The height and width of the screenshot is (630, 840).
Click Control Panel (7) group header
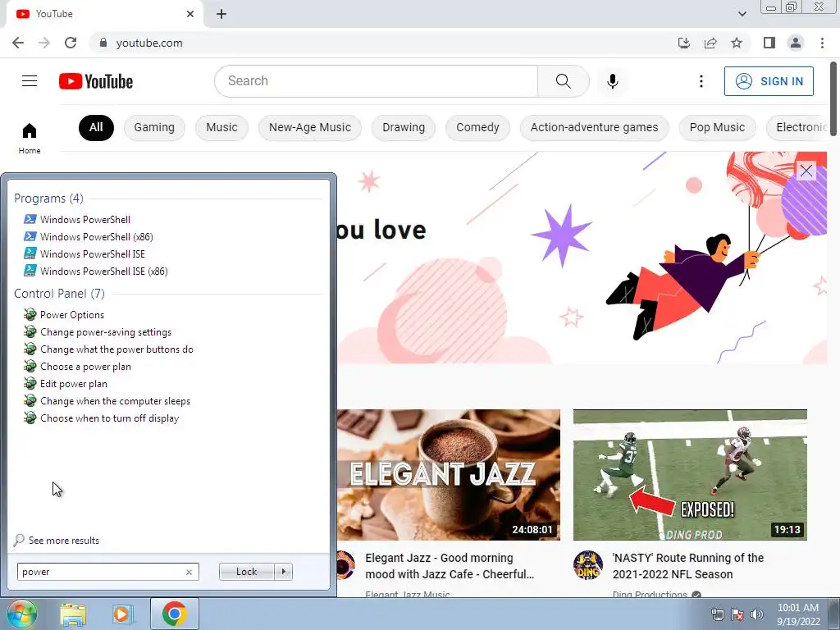point(59,294)
